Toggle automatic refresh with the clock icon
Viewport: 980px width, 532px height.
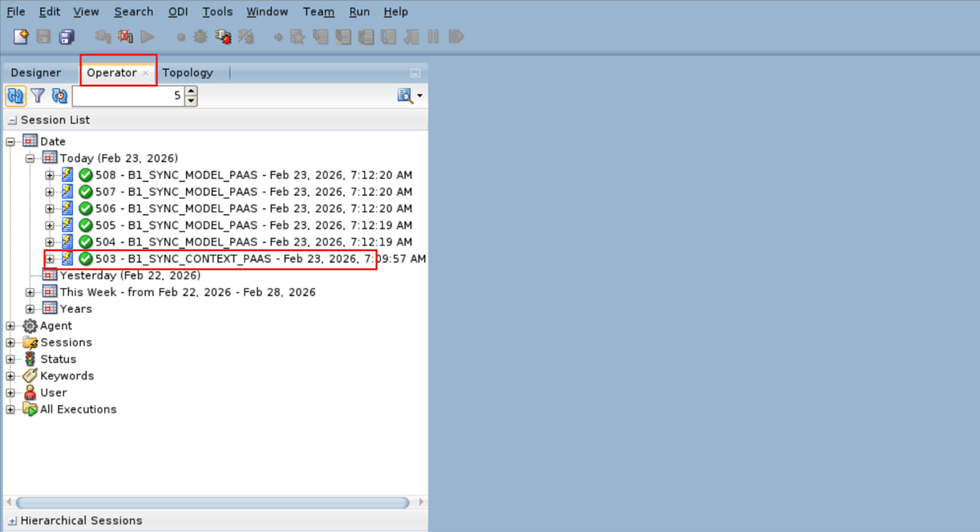[x=59, y=95]
